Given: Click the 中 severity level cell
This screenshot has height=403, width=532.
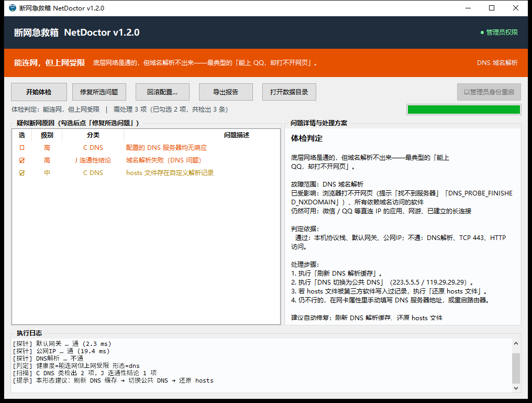Looking at the screenshot, I should click(47, 173).
